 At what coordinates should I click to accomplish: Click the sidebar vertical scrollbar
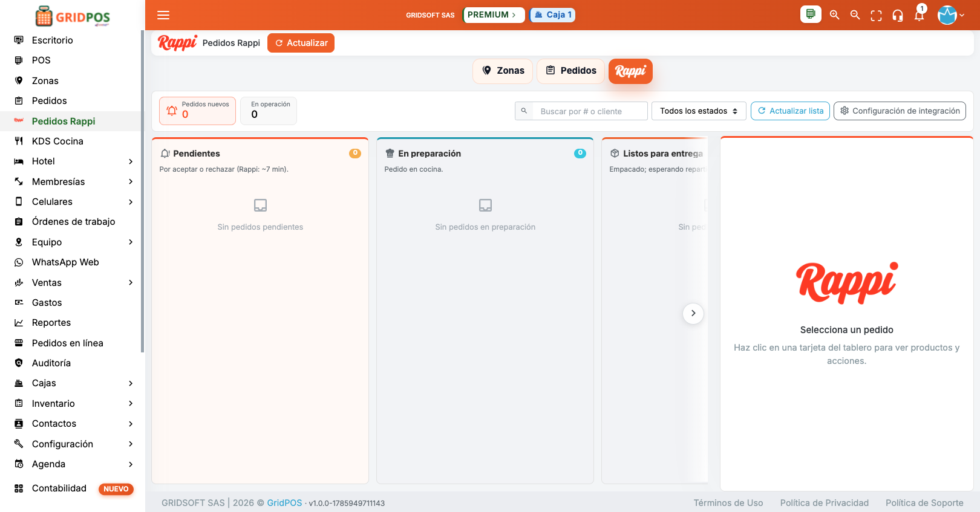tap(143, 191)
